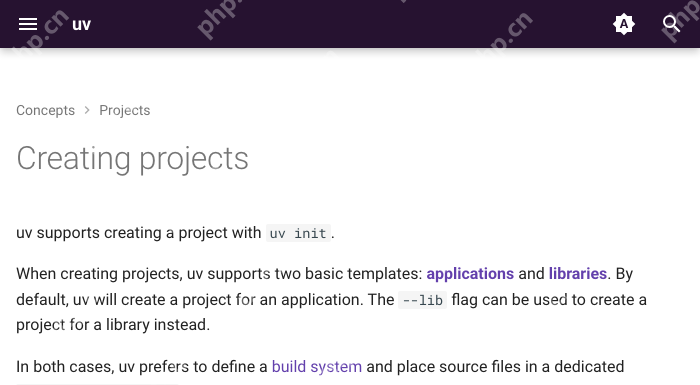Click the --lib flag code snippet
700x385 pixels.
(x=422, y=300)
